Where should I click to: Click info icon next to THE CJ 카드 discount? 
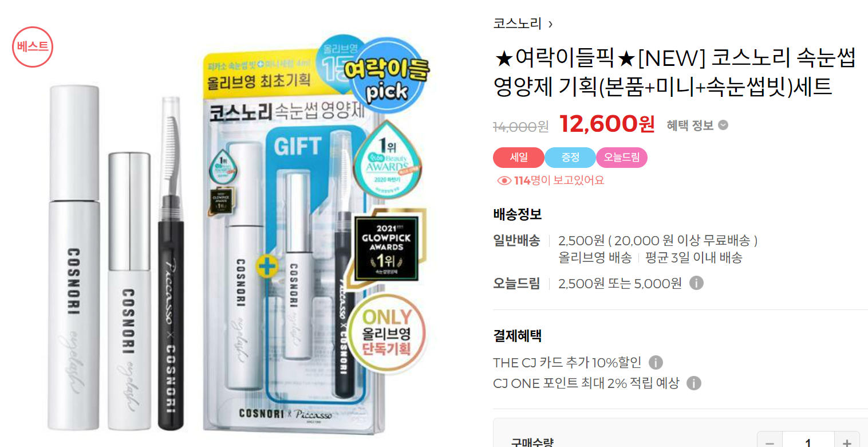[x=656, y=363]
